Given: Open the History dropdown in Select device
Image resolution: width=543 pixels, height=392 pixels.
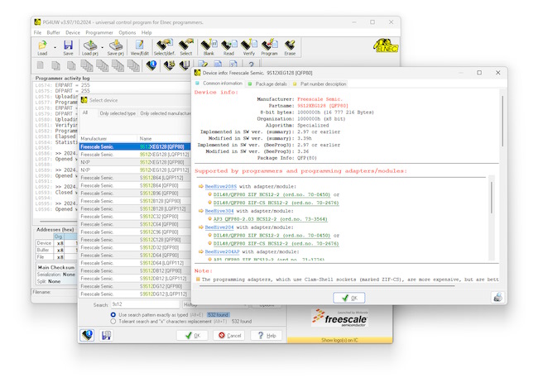Looking at the screenshot, I should coord(215,305).
